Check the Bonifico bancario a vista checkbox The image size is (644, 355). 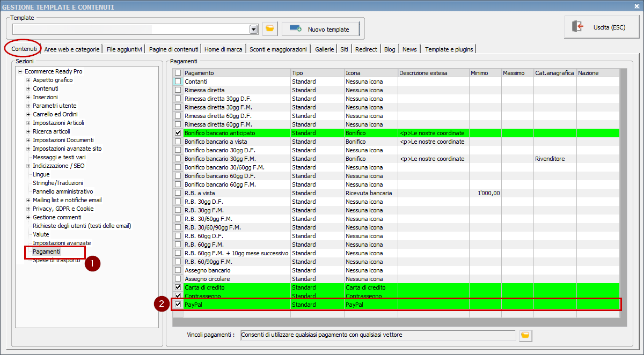point(178,142)
